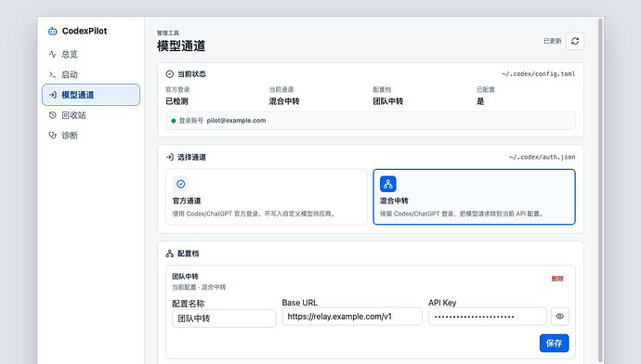Click the 当前状态 check-circle icon
641x364 pixels.
pos(170,74)
